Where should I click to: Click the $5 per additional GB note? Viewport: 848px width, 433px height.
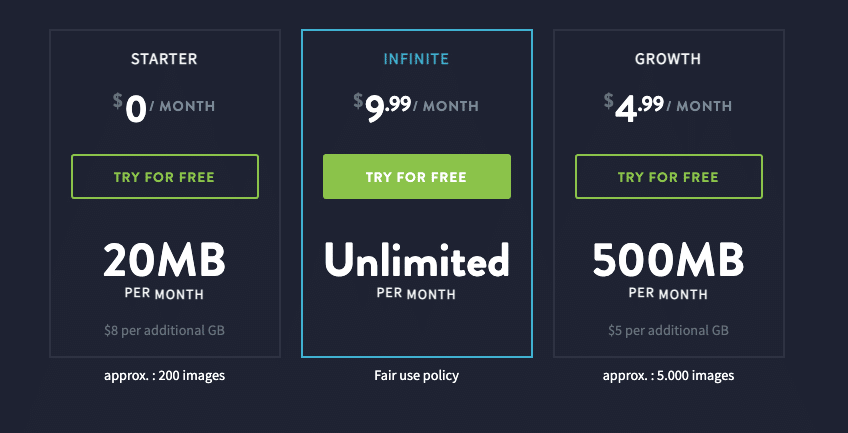point(668,330)
